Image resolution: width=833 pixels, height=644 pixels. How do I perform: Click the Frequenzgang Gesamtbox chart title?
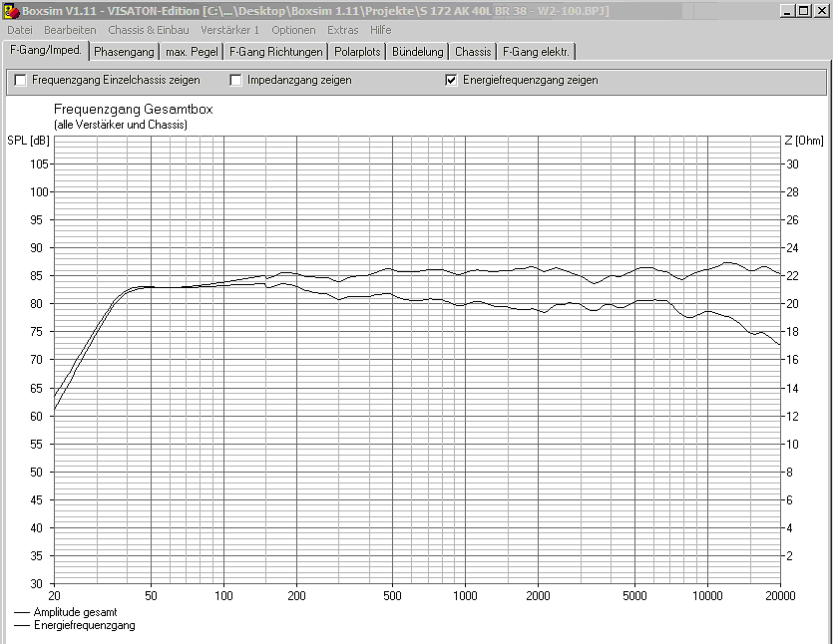tap(134, 110)
